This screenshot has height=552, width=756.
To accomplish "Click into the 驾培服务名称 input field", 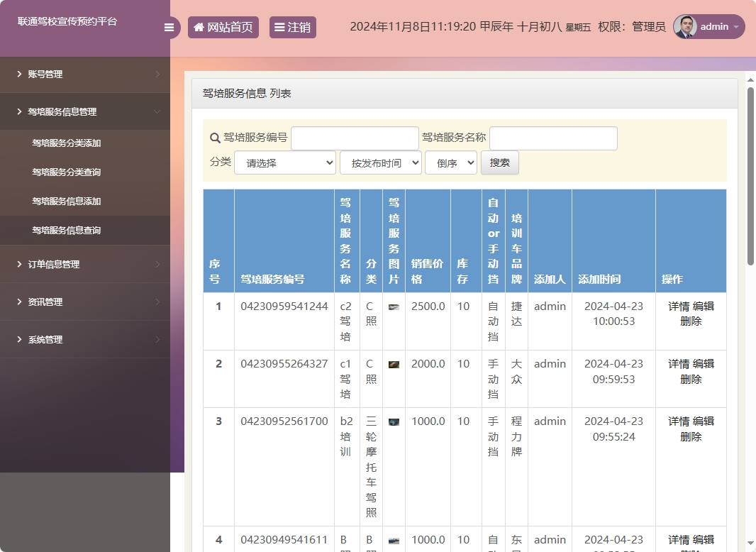I will (552, 138).
